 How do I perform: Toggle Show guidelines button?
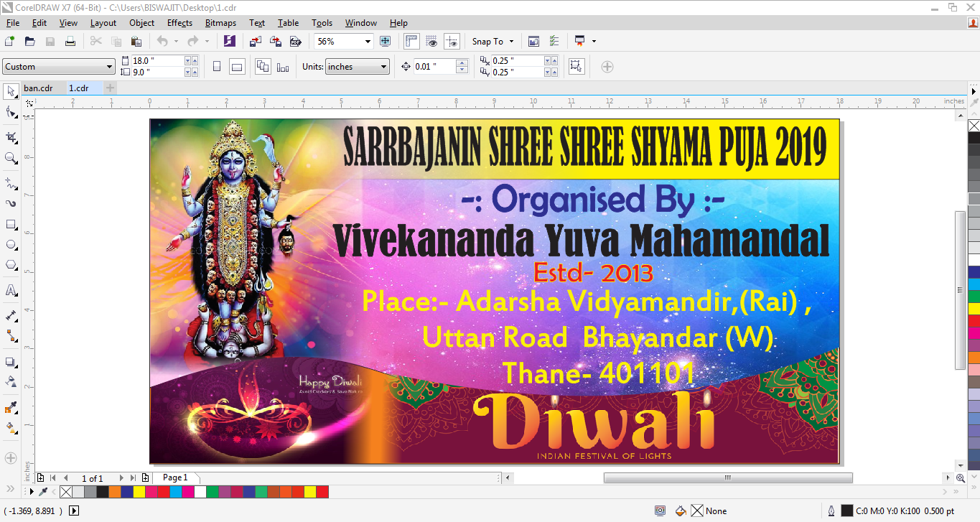[x=452, y=41]
